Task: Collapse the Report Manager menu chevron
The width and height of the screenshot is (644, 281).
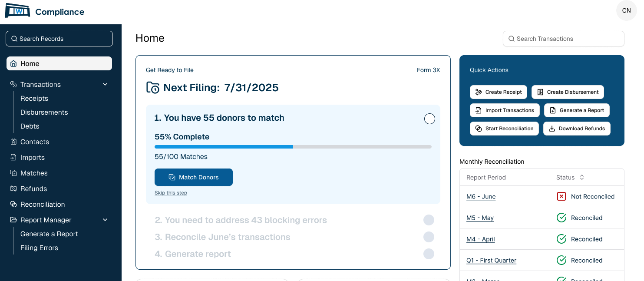Action: coord(105,220)
